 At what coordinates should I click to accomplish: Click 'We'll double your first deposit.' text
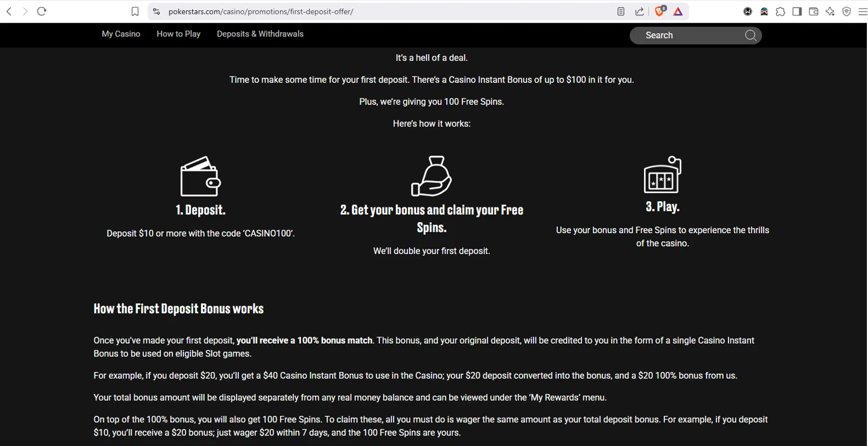pos(432,251)
